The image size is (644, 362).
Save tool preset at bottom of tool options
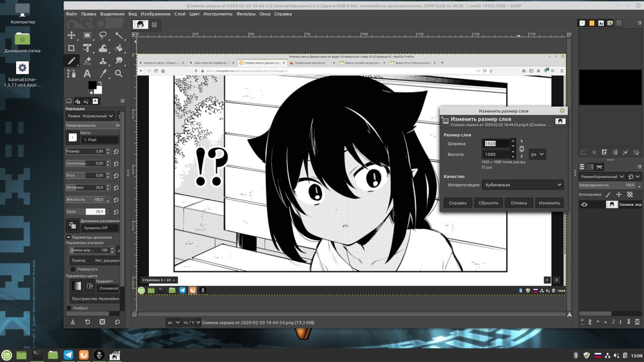pos(72,322)
